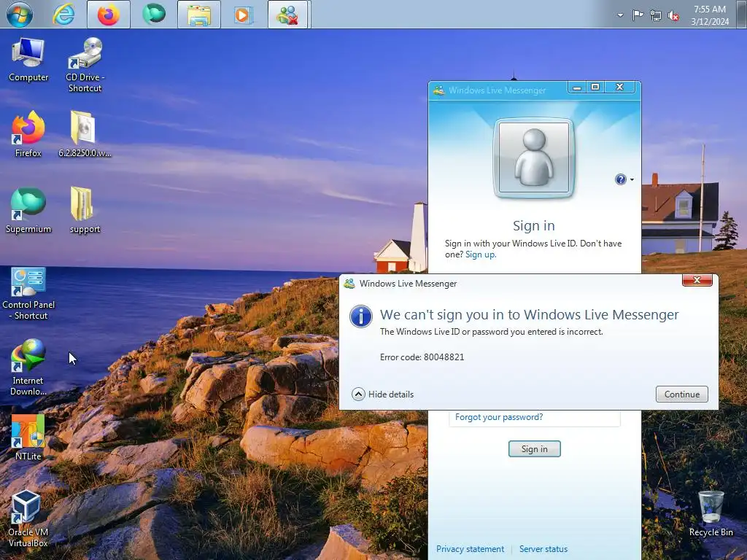Viewport: 747px width, 560px height.
Task: Select the 6.2.8250.0.w... folder
Action: click(x=85, y=134)
